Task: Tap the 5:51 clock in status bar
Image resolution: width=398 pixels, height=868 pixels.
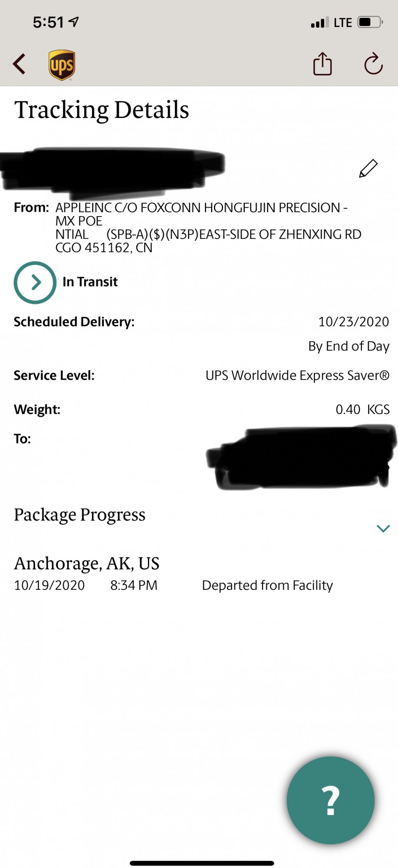Action: (48, 22)
